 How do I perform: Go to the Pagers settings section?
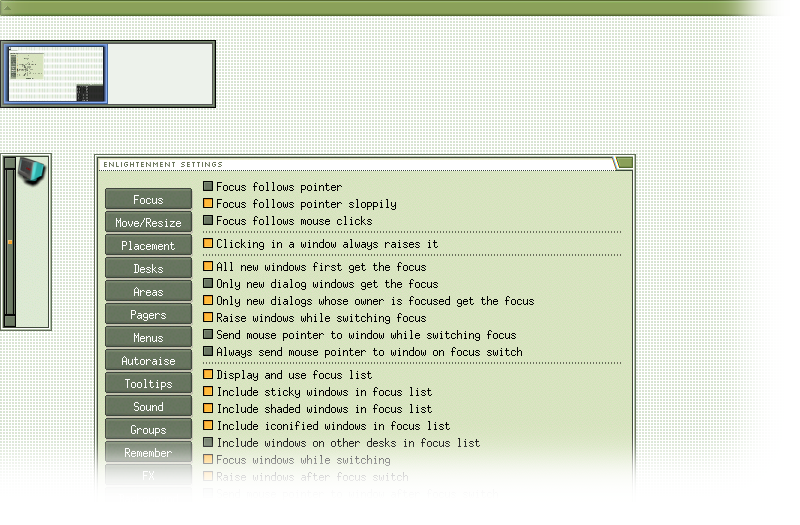(148, 314)
